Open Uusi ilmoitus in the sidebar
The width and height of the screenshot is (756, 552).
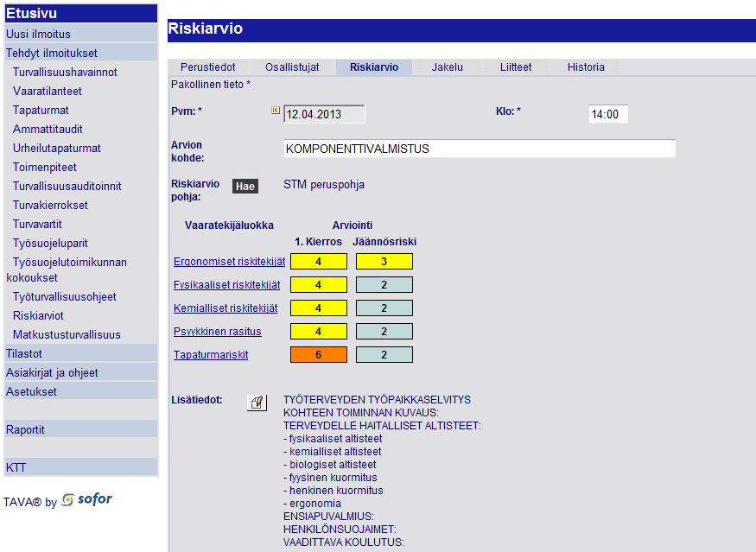click(81, 34)
